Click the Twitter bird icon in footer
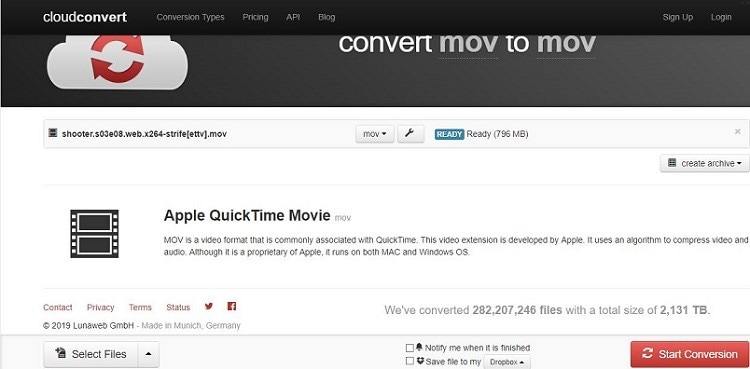This screenshot has height=369, width=750. (209, 306)
